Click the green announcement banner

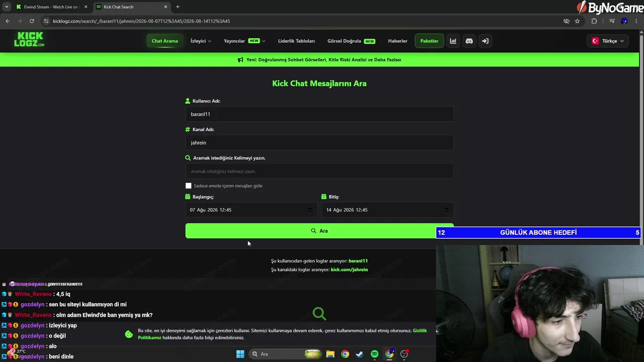[x=319, y=60]
